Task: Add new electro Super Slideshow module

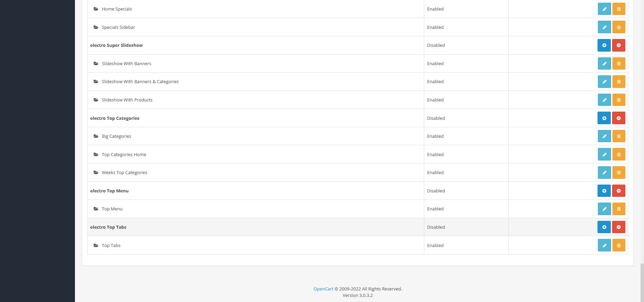Action: point(604,45)
